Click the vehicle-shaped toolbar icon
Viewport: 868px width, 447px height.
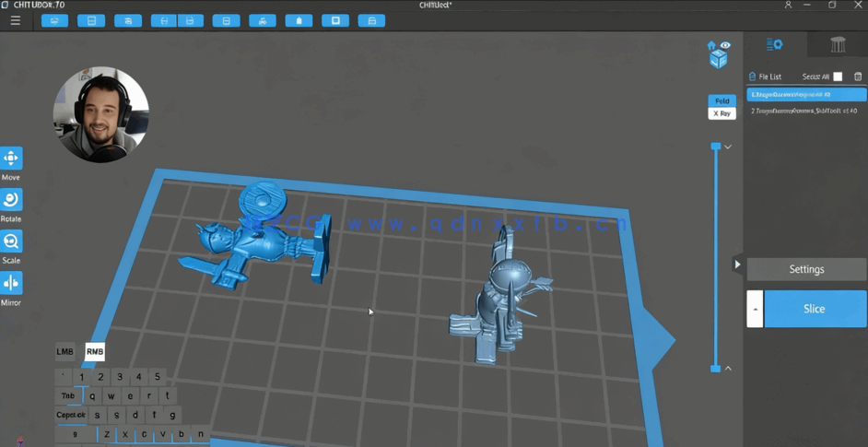(263, 21)
